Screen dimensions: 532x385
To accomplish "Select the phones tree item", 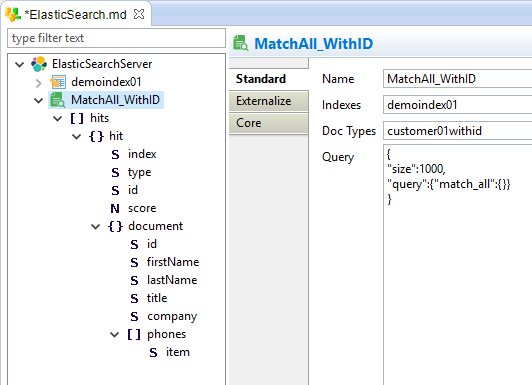I will click(166, 334).
